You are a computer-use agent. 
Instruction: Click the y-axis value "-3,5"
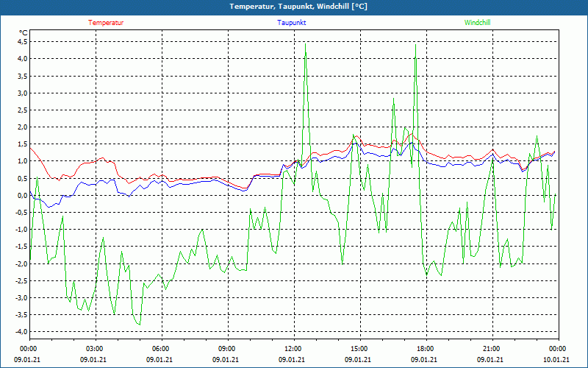tap(22, 315)
